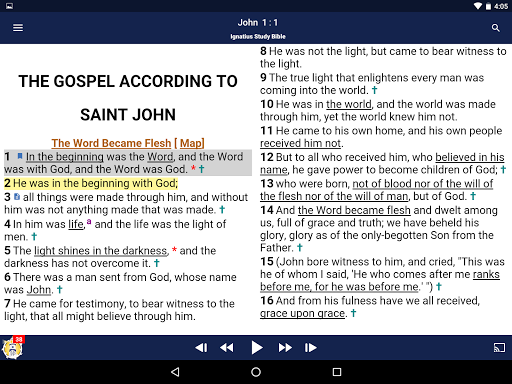The height and width of the screenshot is (384, 512).
Task: Skip to previous chapter audio button
Action: tap(201, 348)
